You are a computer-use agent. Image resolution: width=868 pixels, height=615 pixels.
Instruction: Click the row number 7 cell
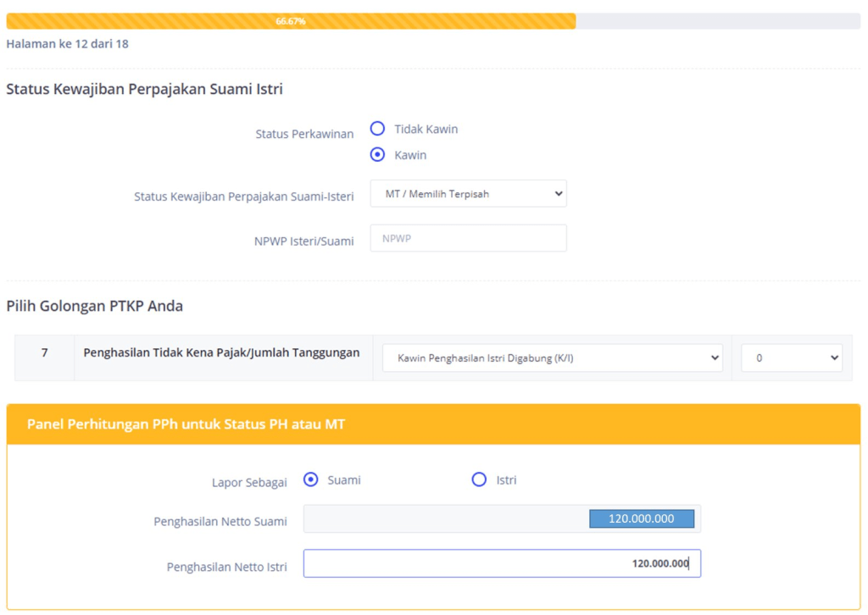click(x=44, y=352)
